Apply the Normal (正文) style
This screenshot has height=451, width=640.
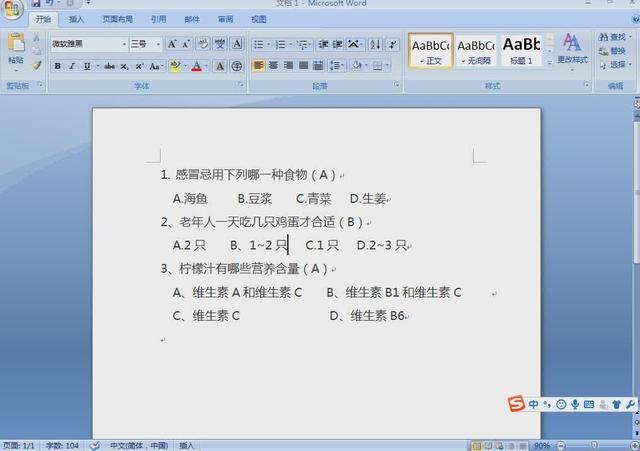click(431, 51)
